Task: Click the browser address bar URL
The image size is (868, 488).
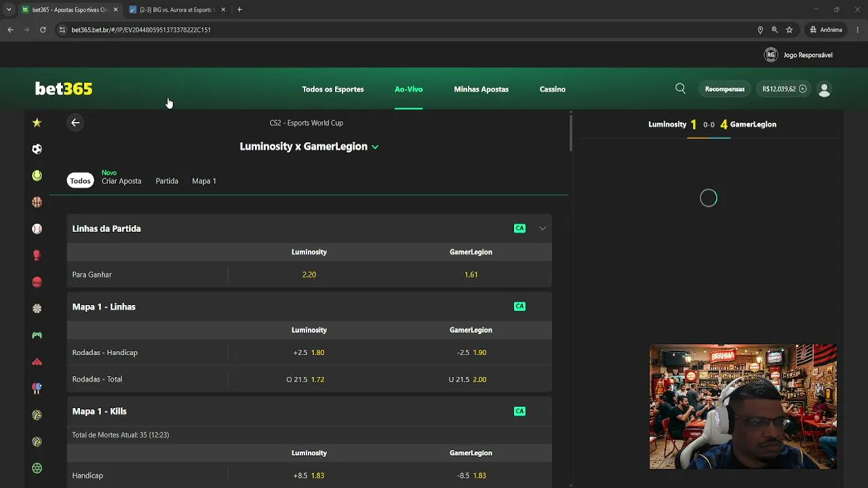Action: tap(141, 30)
